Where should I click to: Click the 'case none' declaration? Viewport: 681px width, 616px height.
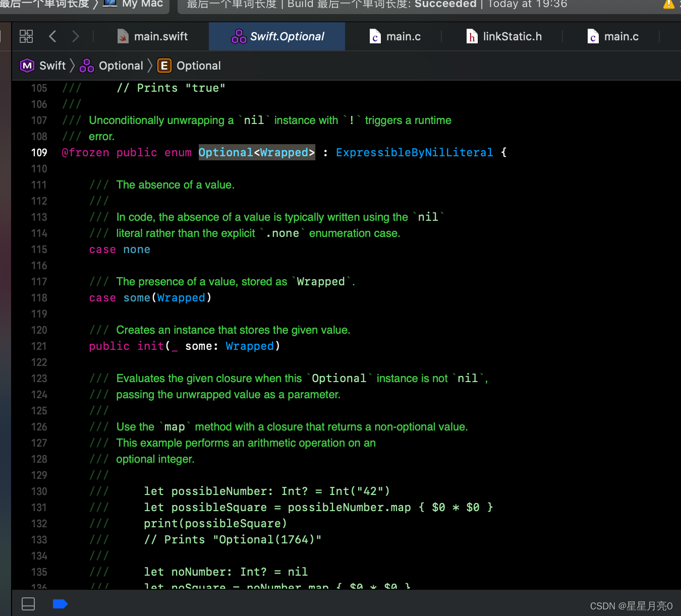pos(120,250)
